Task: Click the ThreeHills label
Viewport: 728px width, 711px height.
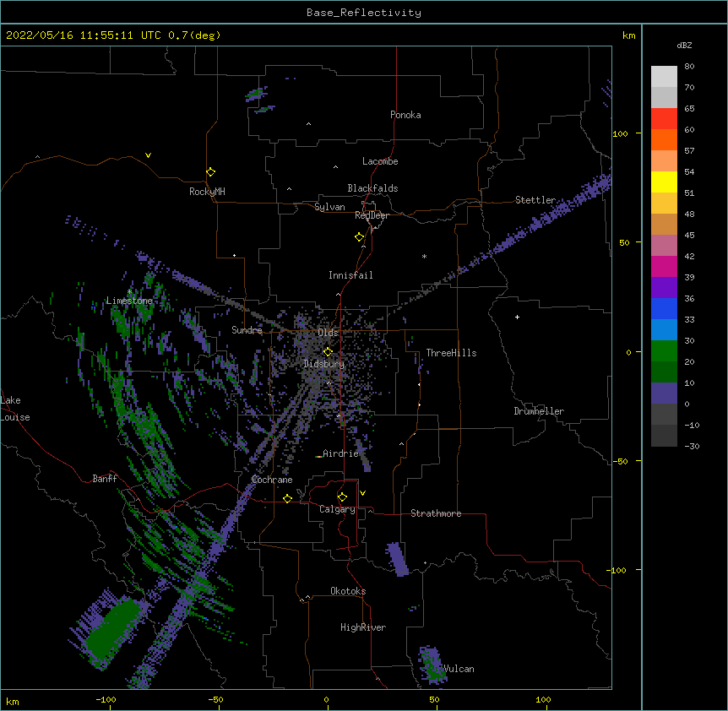Action: click(451, 353)
